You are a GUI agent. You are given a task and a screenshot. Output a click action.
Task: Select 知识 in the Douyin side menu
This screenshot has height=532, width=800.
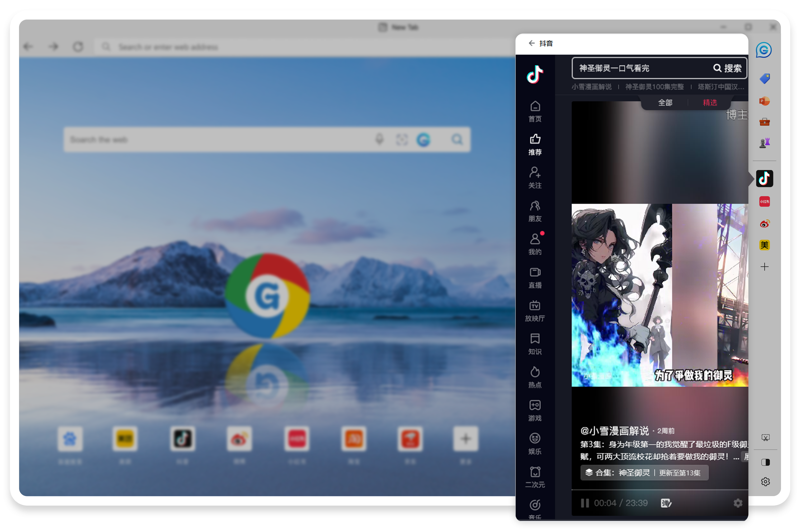(x=535, y=344)
